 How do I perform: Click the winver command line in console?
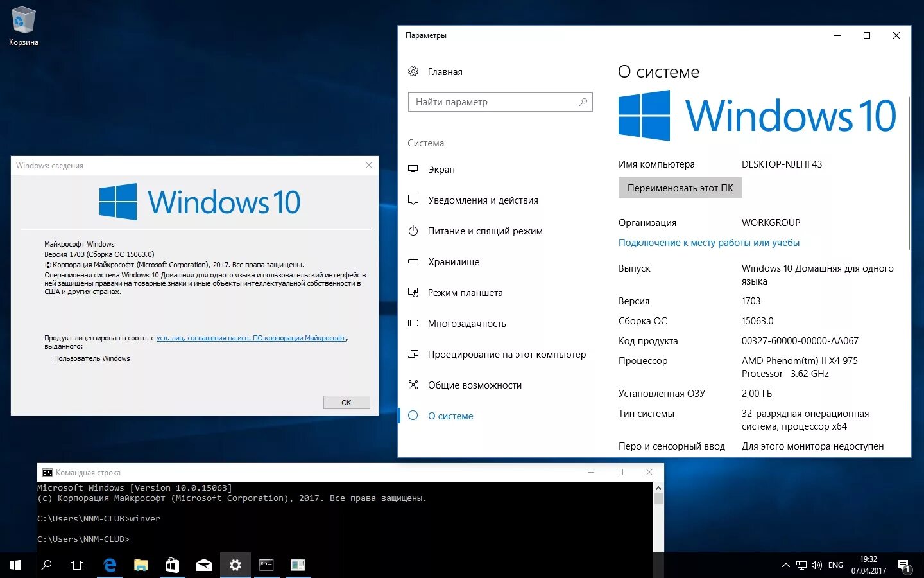click(x=99, y=519)
